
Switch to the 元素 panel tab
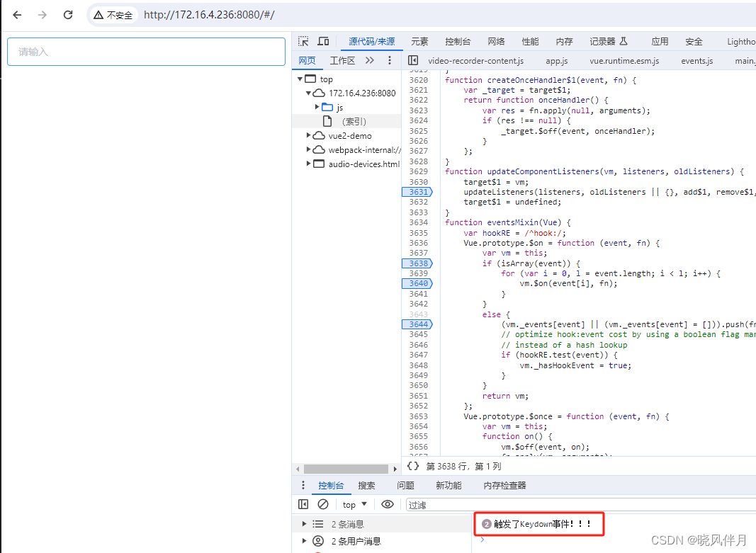419,41
